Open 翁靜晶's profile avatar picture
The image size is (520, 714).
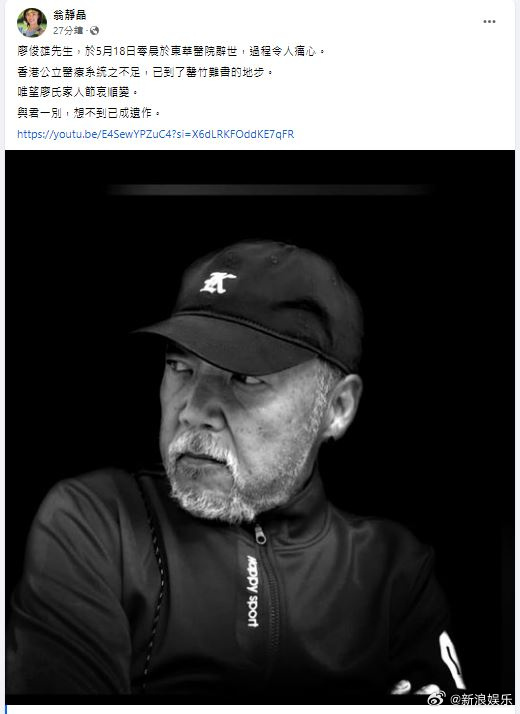coord(32,22)
